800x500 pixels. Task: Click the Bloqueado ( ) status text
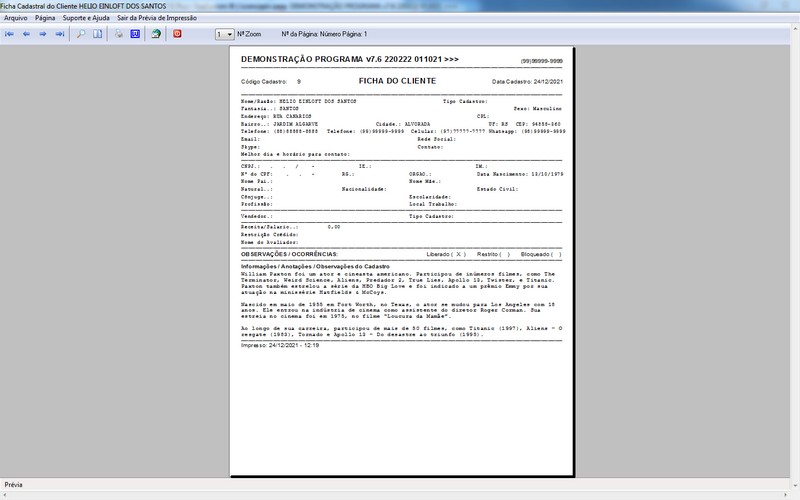pyautogui.click(x=541, y=254)
